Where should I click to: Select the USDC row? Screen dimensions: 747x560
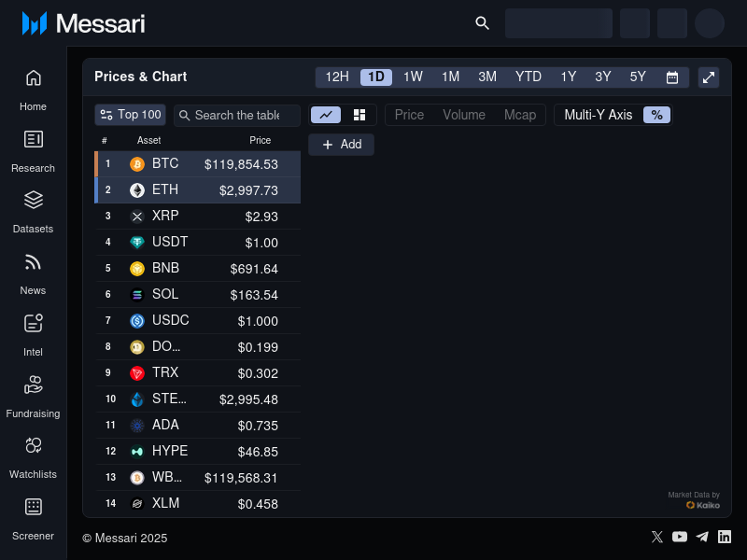(x=198, y=321)
